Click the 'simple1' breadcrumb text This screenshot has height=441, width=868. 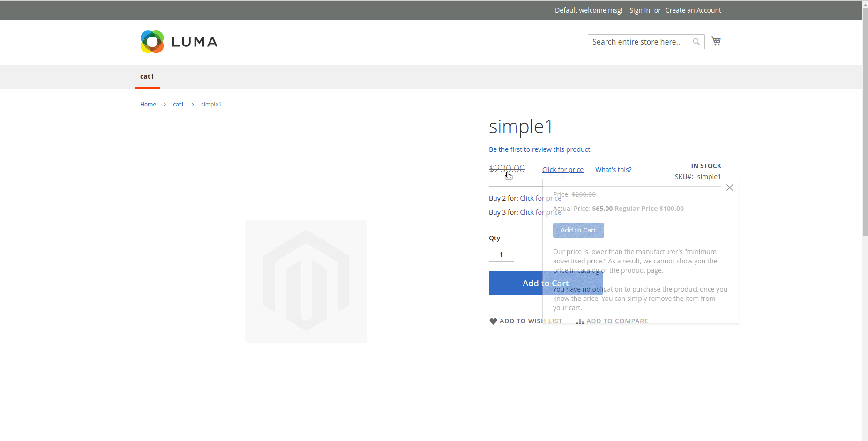211,105
